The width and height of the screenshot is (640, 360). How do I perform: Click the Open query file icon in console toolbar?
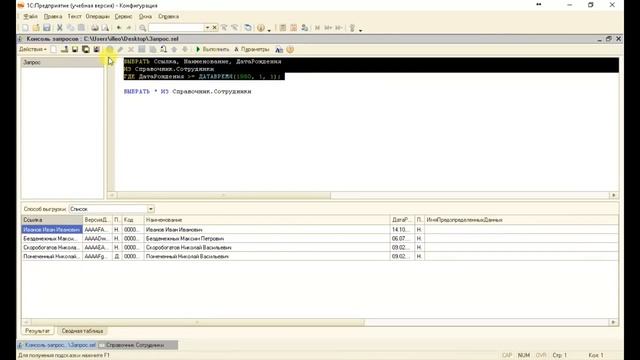64,49
